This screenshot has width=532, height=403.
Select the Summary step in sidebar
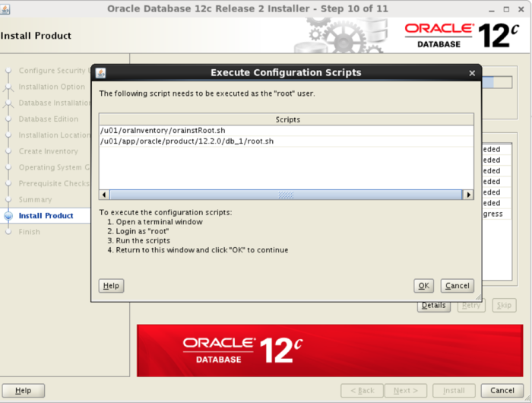[35, 200]
